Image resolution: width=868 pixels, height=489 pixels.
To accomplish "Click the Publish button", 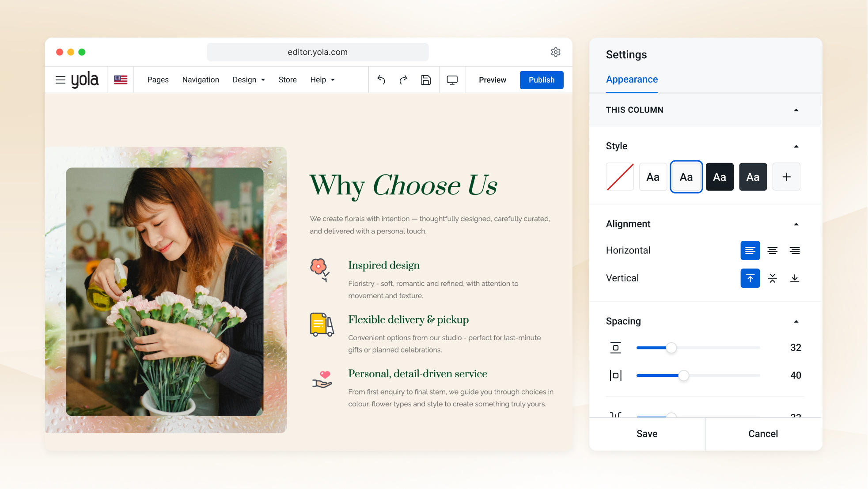I will (542, 80).
